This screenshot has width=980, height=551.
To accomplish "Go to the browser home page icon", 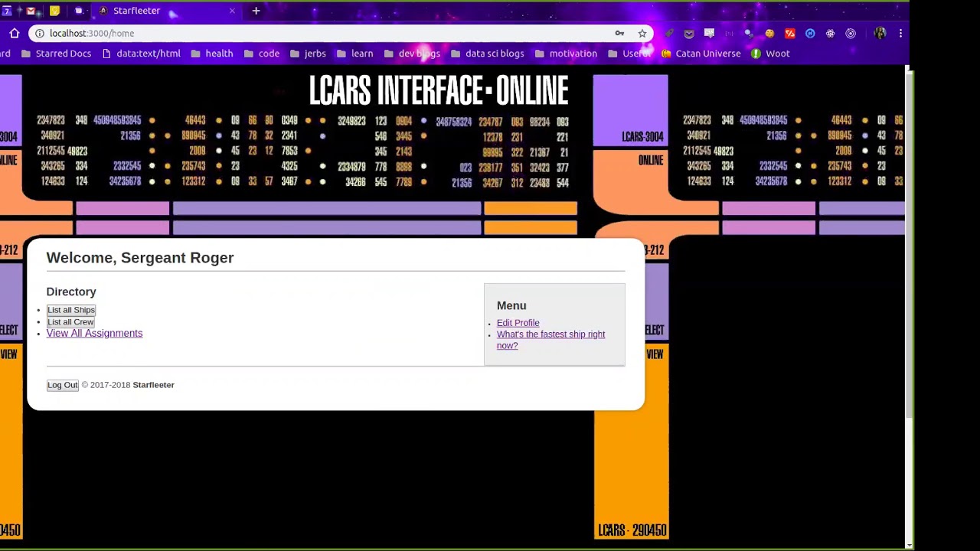I will pos(14,33).
